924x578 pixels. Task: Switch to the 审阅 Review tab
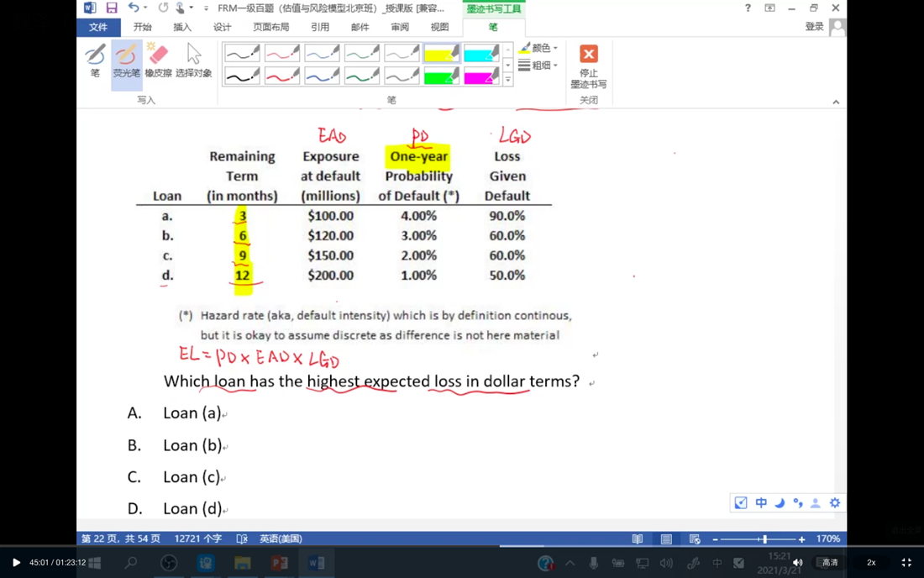click(400, 27)
